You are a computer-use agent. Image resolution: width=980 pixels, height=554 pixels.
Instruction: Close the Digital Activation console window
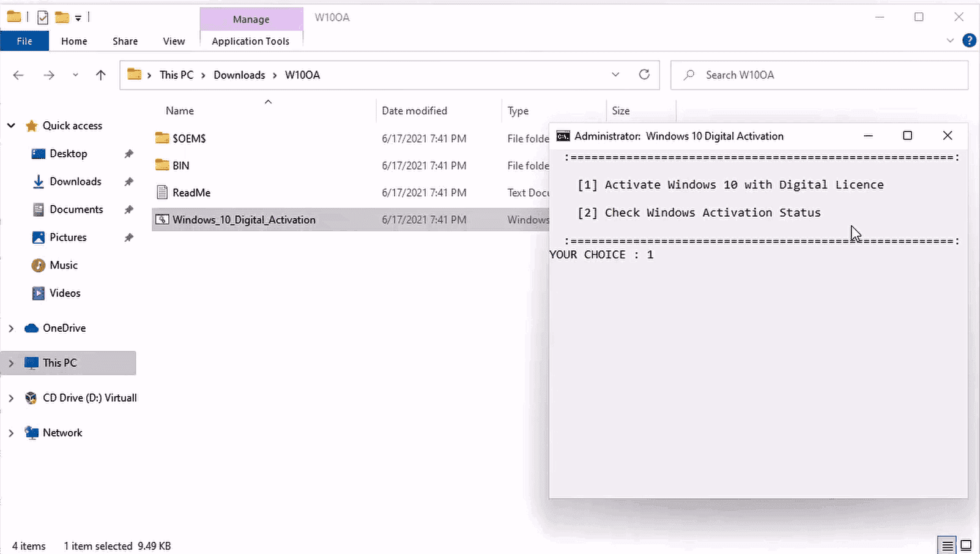click(x=948, y=136)
